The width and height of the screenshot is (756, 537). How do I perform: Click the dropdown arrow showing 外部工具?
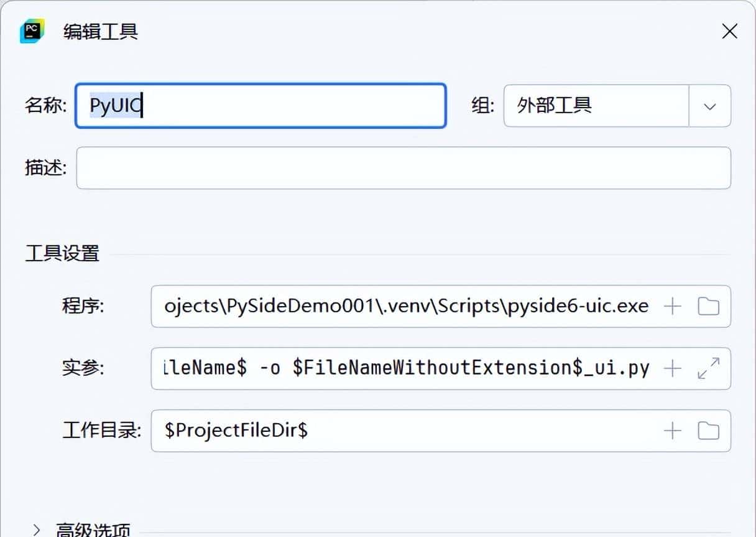point(709,106)
